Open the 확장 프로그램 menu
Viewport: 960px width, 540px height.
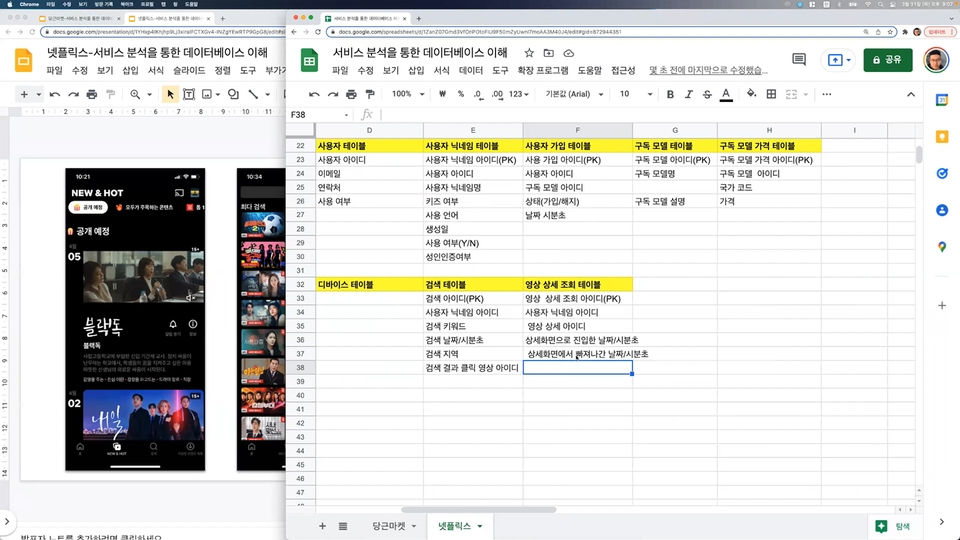(542, 71)
